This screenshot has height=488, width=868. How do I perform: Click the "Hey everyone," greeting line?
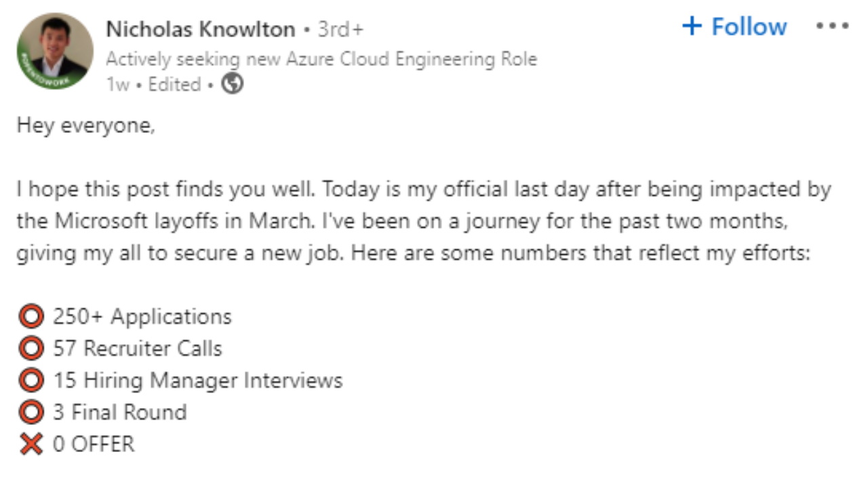tap(85, 125)
